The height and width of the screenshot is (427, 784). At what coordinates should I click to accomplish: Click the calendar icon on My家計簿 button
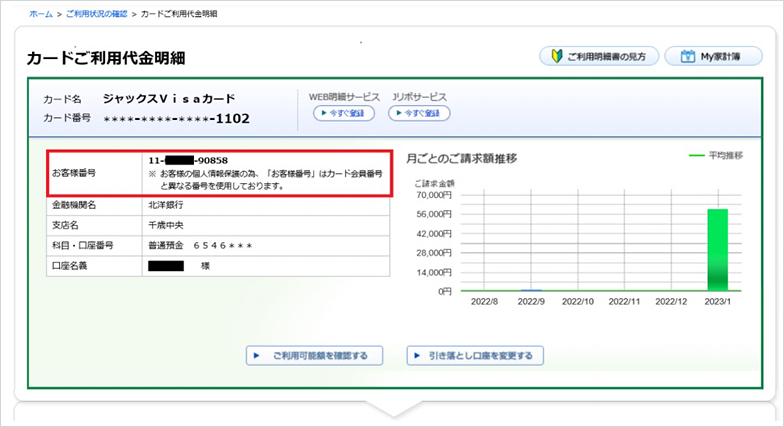coord(687,57)
